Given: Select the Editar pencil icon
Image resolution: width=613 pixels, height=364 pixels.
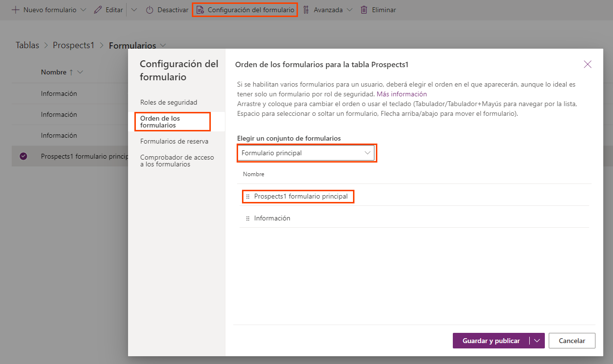Looking at the screenshot, I should coord(97,9).
